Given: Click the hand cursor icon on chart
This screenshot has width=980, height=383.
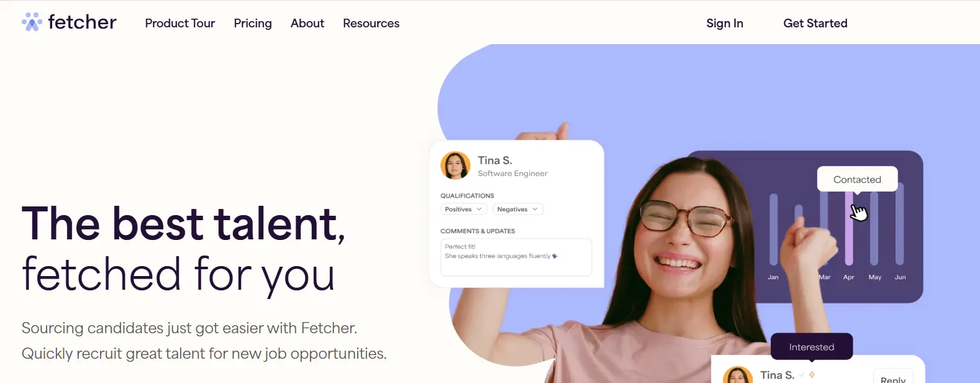Looking at the screenshot, I should 858,212.
